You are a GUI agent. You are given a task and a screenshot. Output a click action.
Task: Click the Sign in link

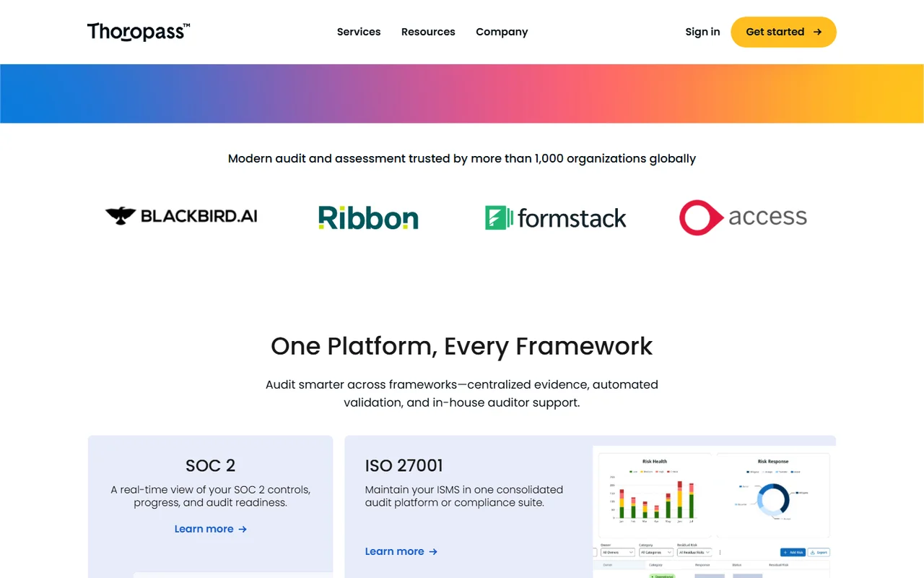tap(702, 32)
